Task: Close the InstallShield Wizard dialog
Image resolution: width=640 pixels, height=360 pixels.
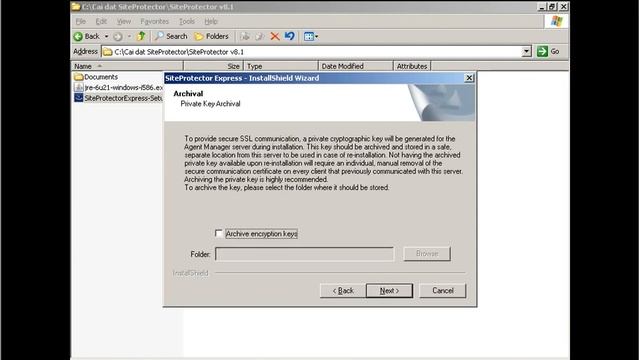Action: [469, 78]
